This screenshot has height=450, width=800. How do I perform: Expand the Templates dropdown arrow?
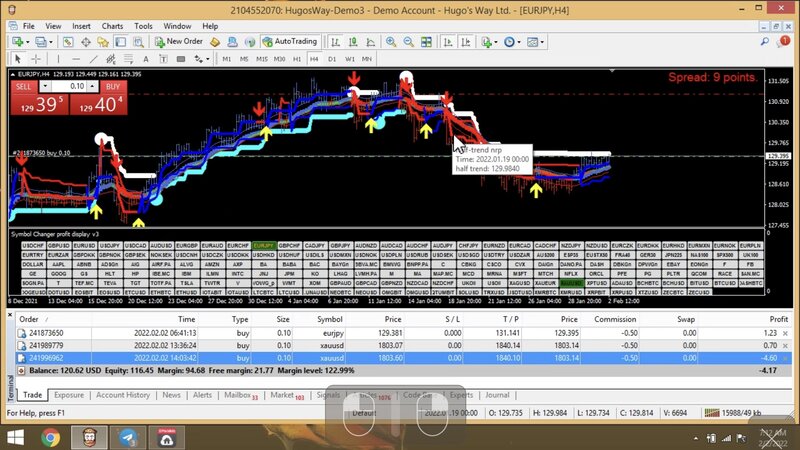pos(542,42)
